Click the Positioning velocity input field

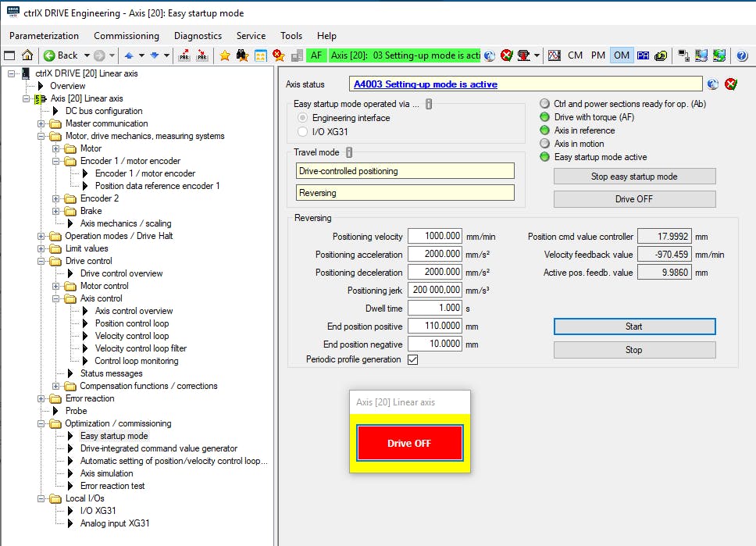click(435, 236)
